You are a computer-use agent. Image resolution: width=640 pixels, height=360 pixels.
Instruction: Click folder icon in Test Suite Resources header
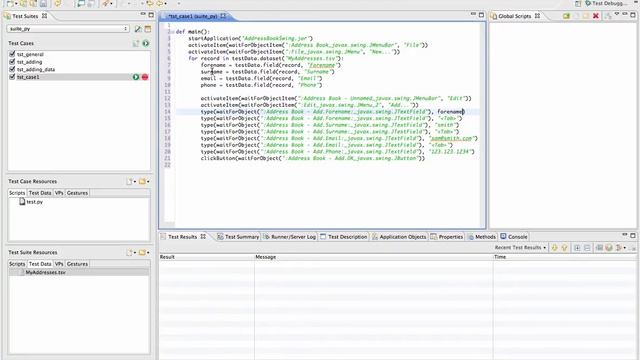142,253
